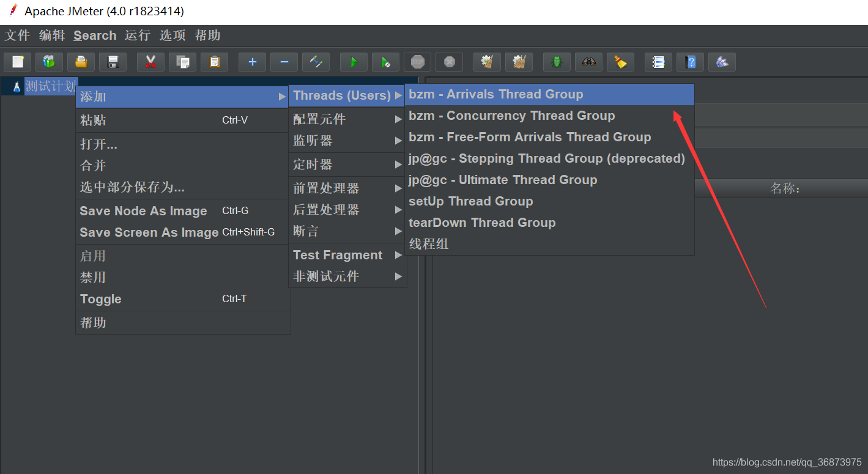Choose Save Screen As Image
This screenshot has width=868, height=474.
[182, 232]
